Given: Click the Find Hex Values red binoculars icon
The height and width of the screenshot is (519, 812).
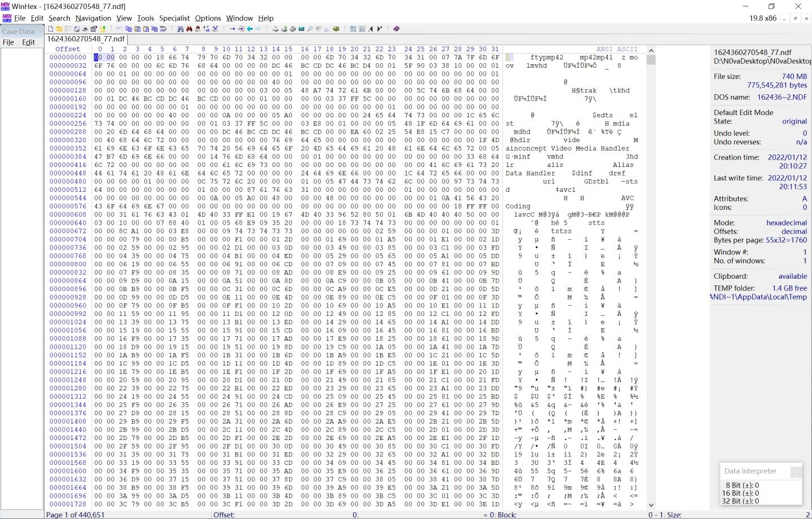Looking at the screenshot, I should point(189,29).
